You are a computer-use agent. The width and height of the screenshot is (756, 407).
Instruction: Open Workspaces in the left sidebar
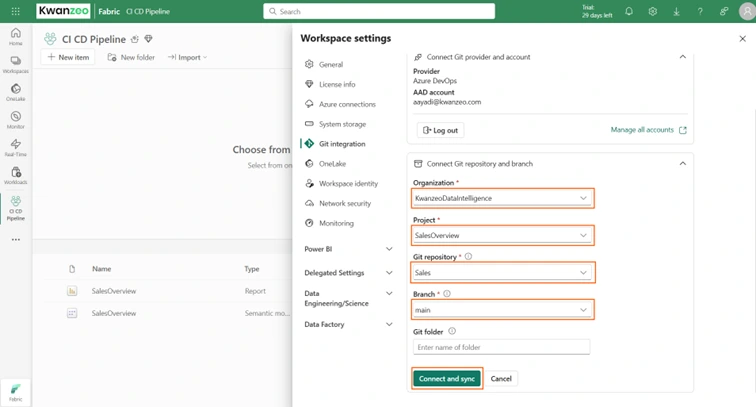click(15, 64)
